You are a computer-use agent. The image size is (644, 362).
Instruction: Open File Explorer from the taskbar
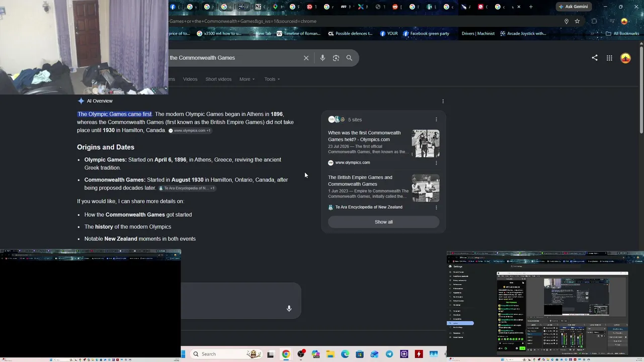330,354
